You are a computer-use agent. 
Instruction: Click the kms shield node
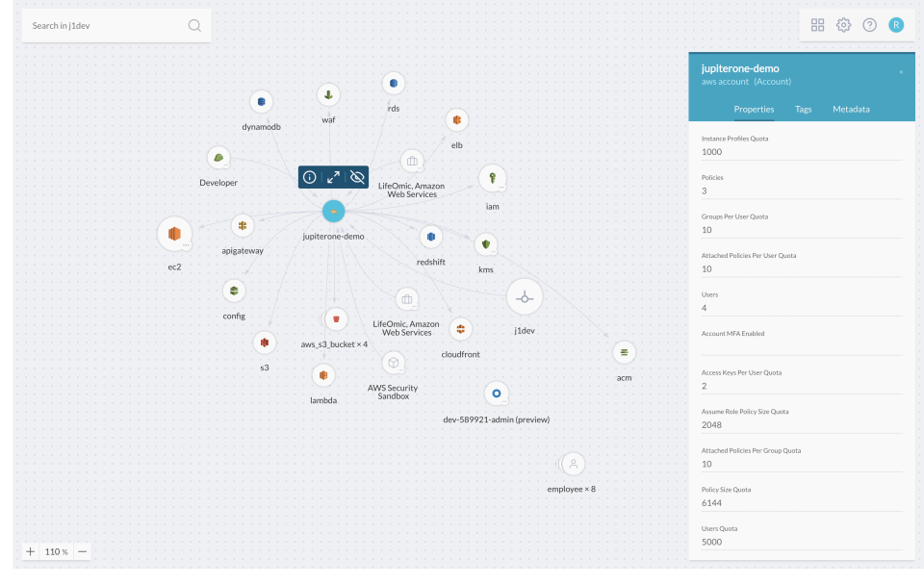485,244
